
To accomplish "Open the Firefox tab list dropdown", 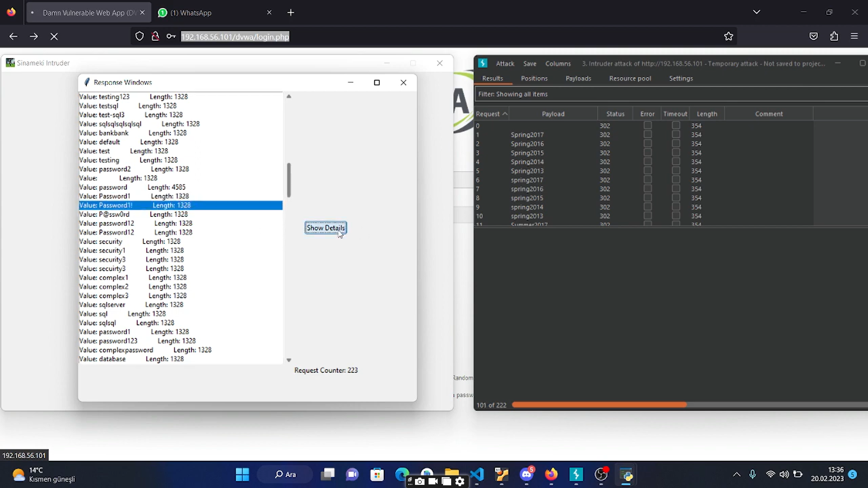I will (757, 12).
